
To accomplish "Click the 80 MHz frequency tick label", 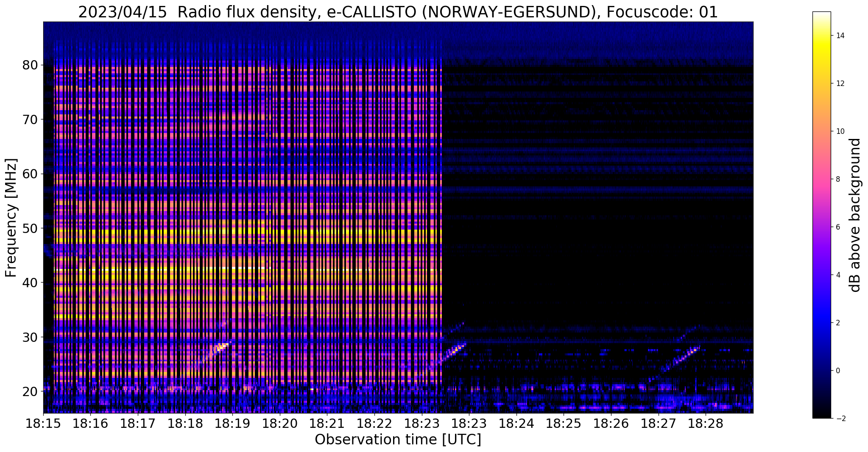I will (x=30, y=65).
